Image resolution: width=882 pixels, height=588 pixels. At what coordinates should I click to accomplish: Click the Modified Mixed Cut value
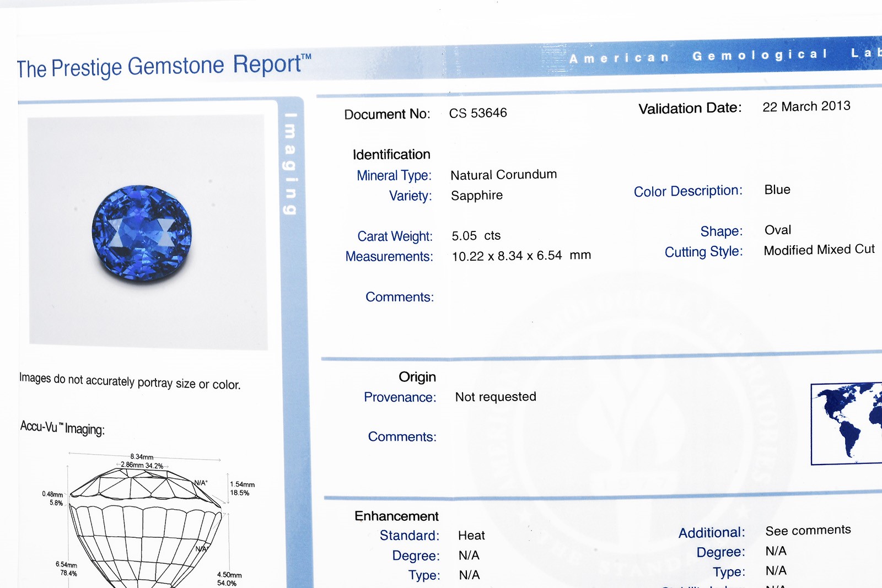(819, 250)
